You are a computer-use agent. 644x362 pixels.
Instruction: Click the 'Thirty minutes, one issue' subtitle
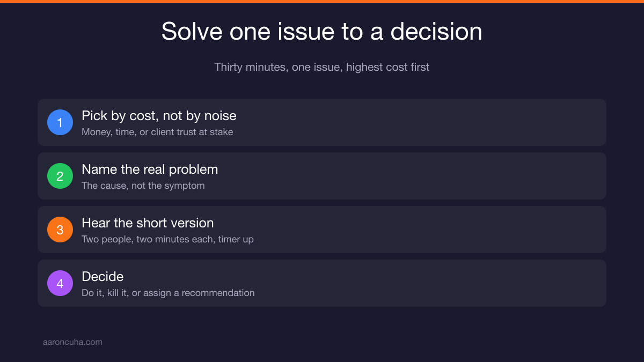click(x=322, y=67)
